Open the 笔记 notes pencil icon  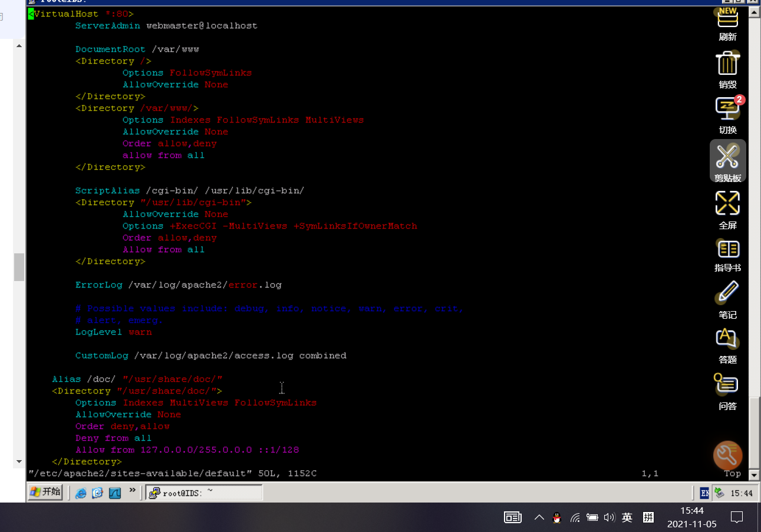click(x=727, y=292)
